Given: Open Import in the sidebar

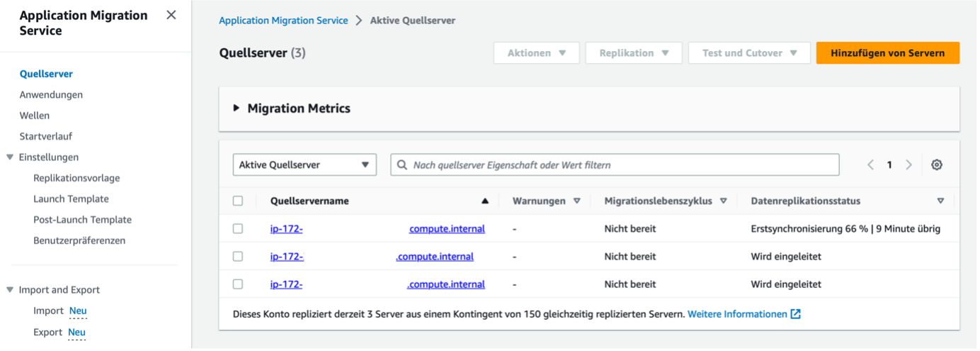Looking at the screenshot, I should click(48, 311).
